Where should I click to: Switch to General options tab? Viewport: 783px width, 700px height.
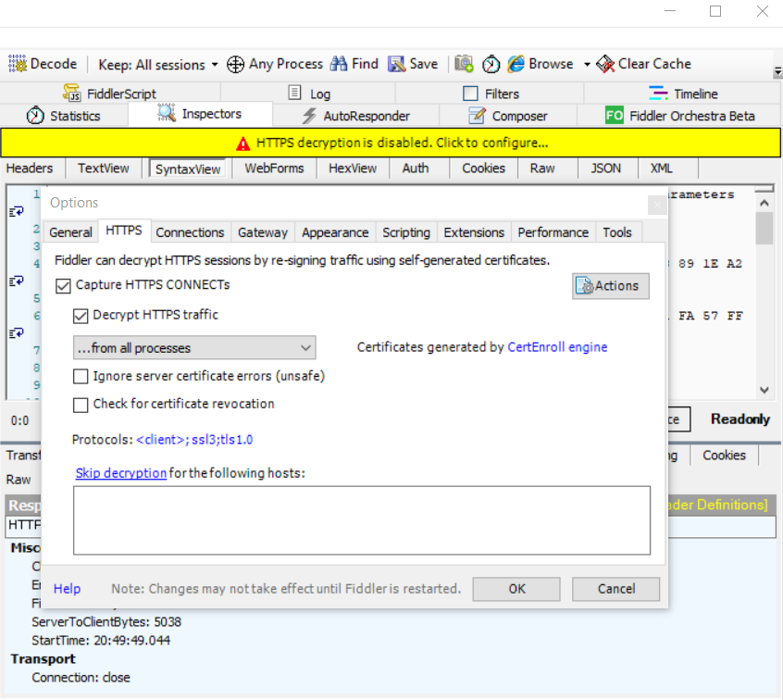pyautogui.click(x=70, y=232)
